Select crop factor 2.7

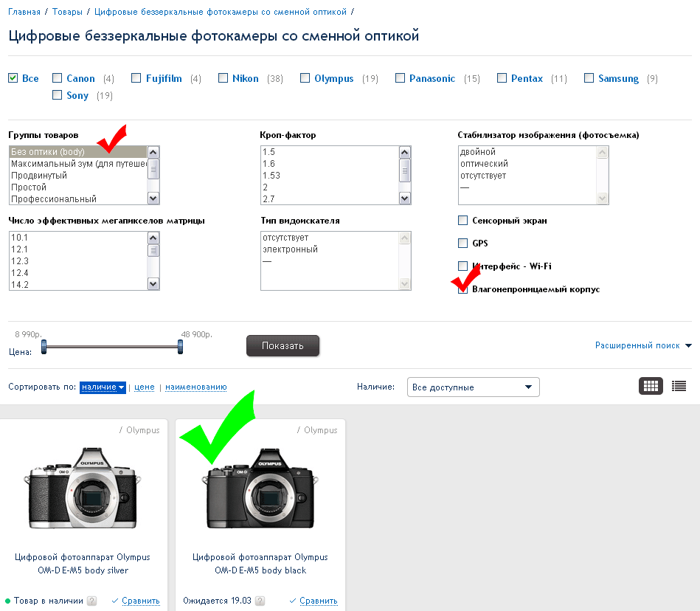(330, 199)
